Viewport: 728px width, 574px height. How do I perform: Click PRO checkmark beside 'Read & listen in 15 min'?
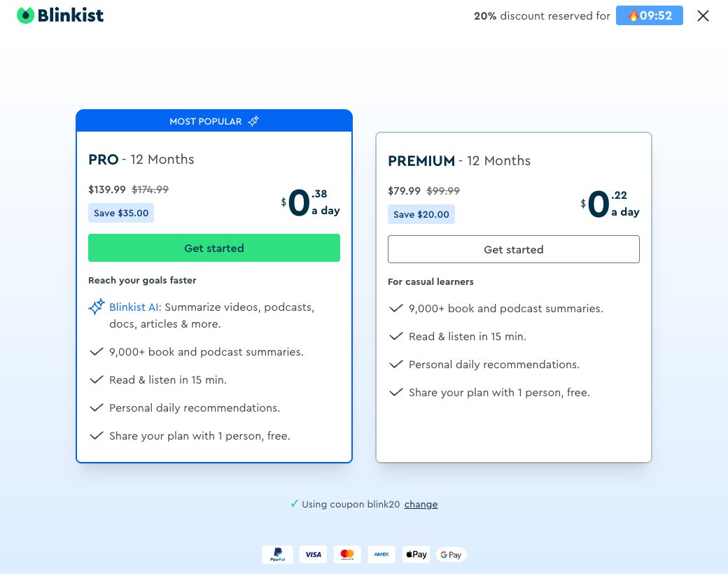pos(96,379)
